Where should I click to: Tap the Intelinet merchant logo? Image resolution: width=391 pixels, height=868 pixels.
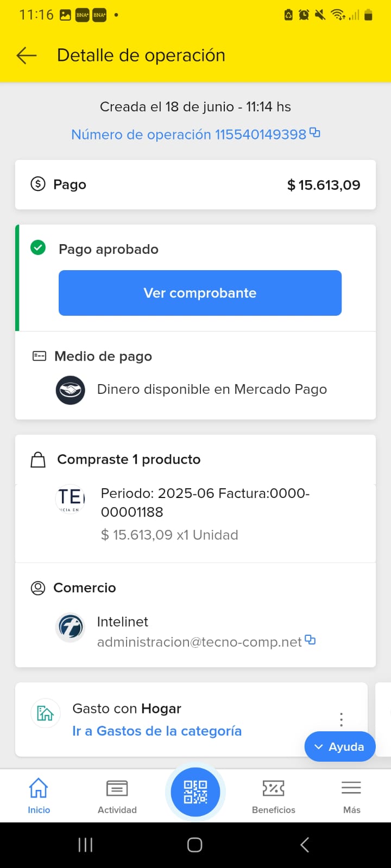pos(71,628)
